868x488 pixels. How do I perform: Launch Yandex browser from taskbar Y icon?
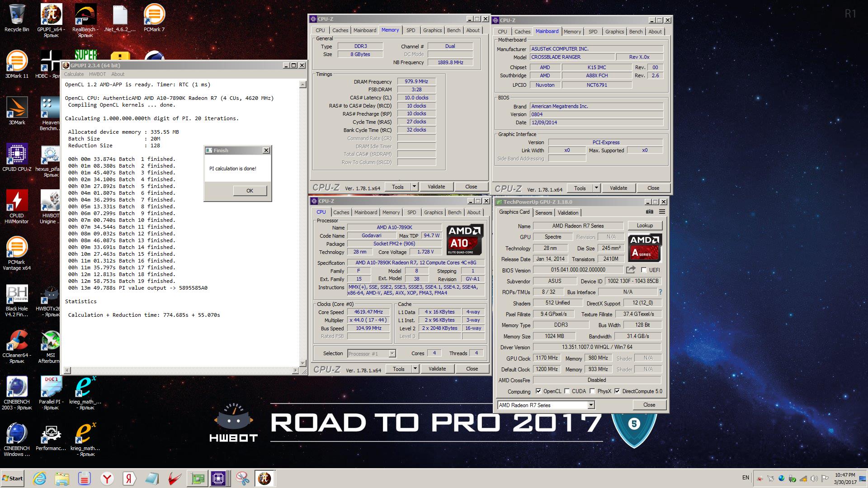(x=107, y=478)
